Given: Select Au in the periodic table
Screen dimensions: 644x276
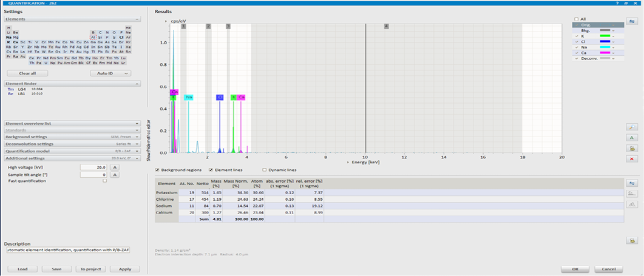Looking at the screenshot, I should coord(79,52).
